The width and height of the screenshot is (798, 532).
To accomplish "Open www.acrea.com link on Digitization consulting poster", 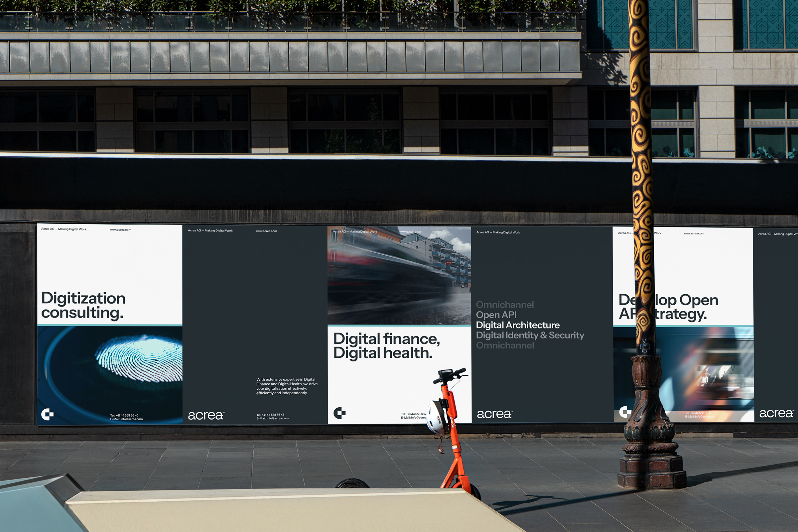I will pos(120,230).
